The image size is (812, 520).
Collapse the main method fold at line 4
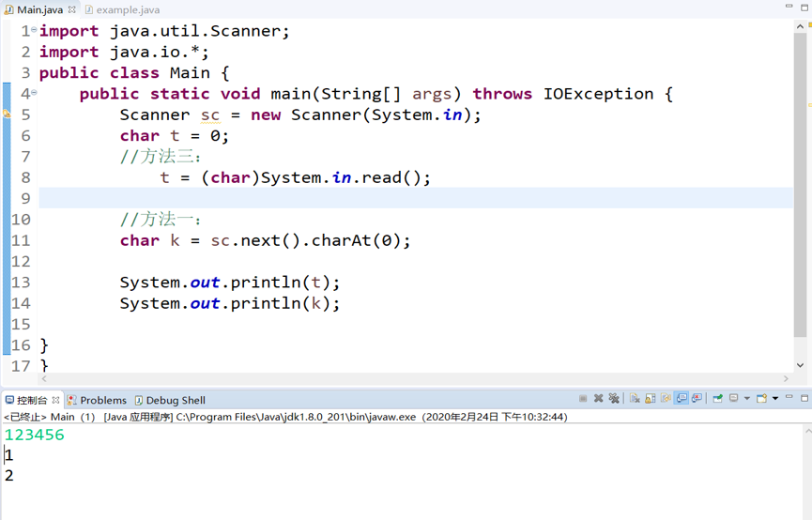35,94
